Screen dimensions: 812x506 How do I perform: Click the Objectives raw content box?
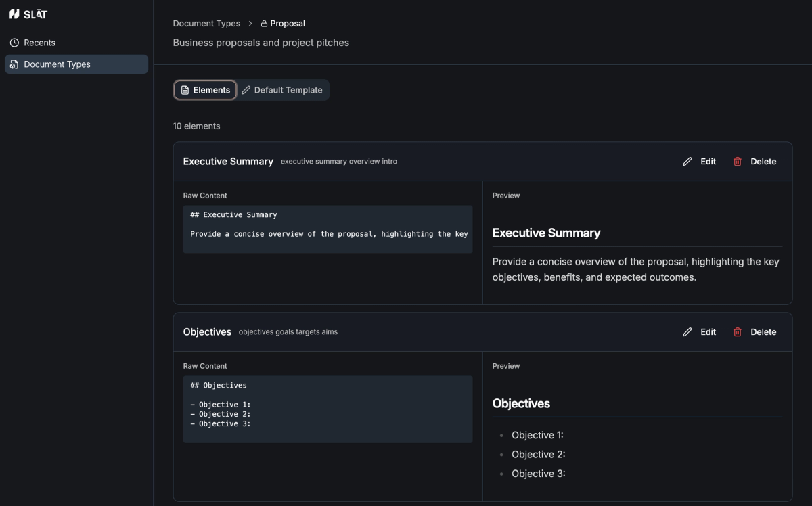click(x=328, y=409)
